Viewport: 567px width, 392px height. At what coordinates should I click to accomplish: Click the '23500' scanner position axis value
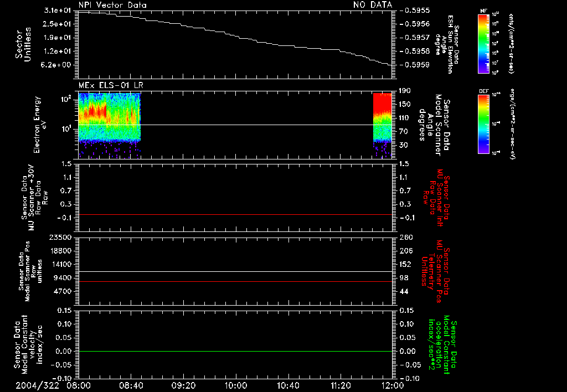[60, 238]
